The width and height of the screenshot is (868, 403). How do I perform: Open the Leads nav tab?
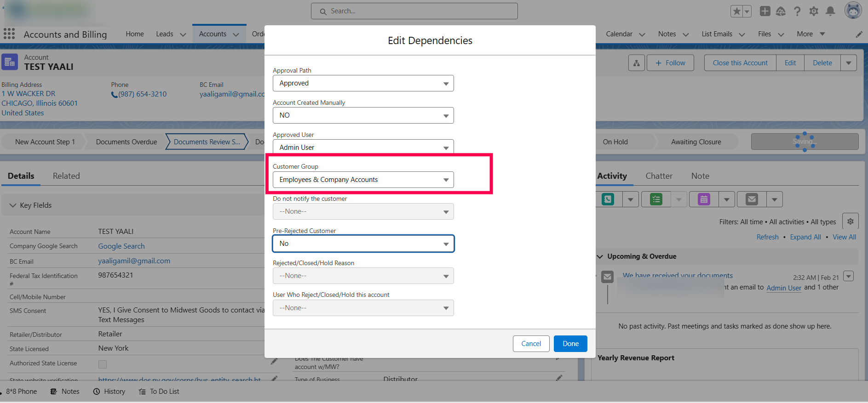pos(165,34)
